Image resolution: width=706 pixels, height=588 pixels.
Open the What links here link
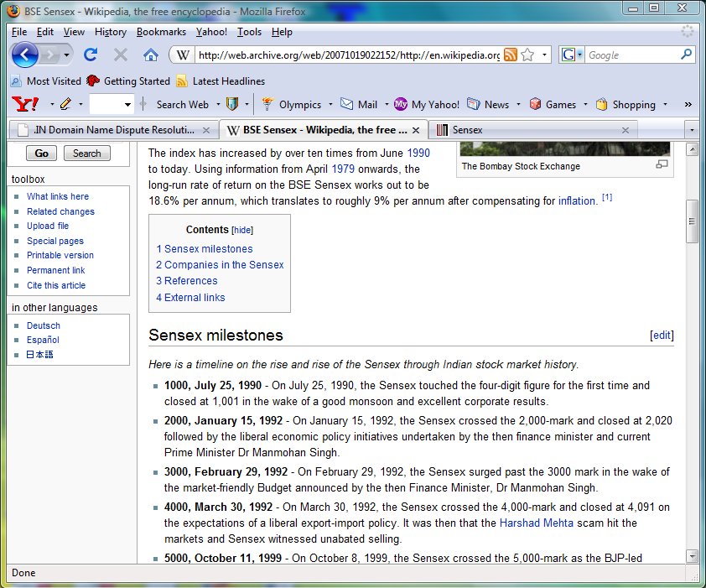[58, 196]
